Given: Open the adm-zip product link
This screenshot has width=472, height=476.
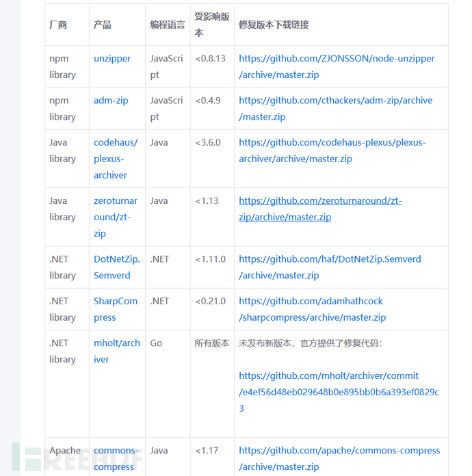Looking at the screenshot, I should click(111, 101).
